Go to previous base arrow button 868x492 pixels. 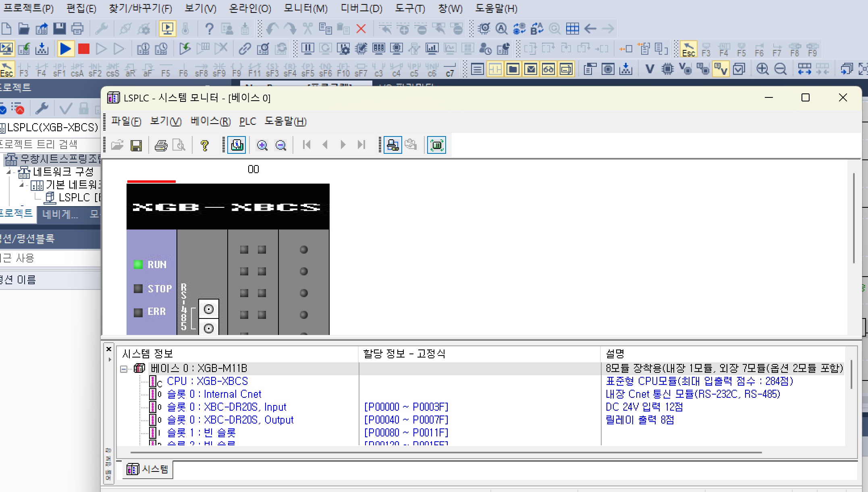pyautogui.click(x=325, y=145)
